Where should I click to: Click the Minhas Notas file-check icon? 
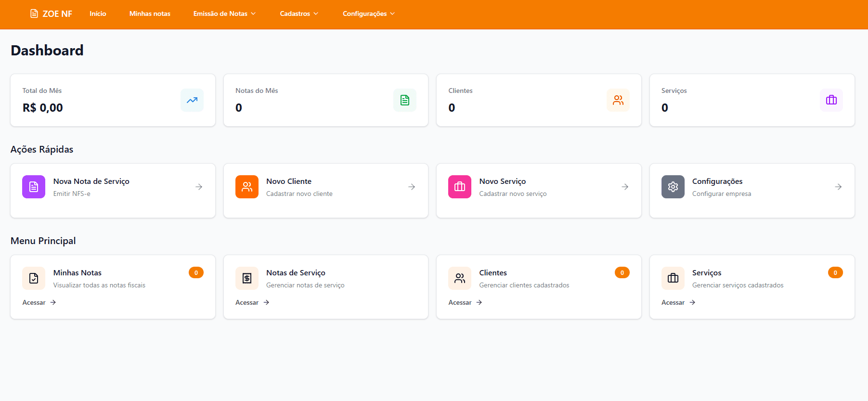[34, 278]
